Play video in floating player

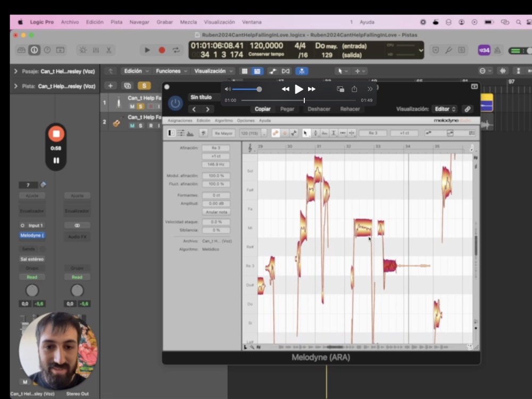(298, 89)
